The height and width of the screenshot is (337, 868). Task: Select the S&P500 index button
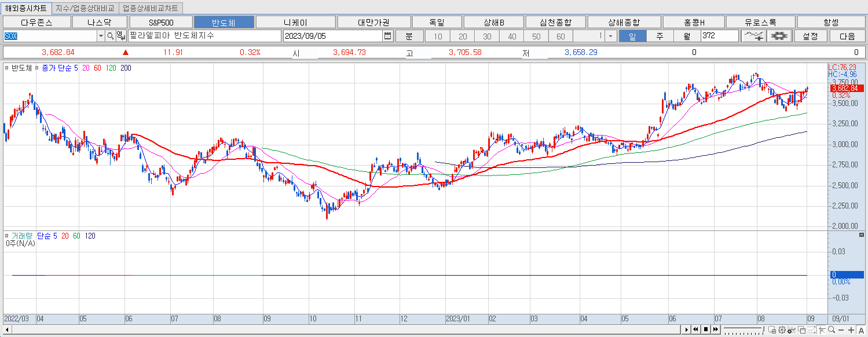click(160, 22)
